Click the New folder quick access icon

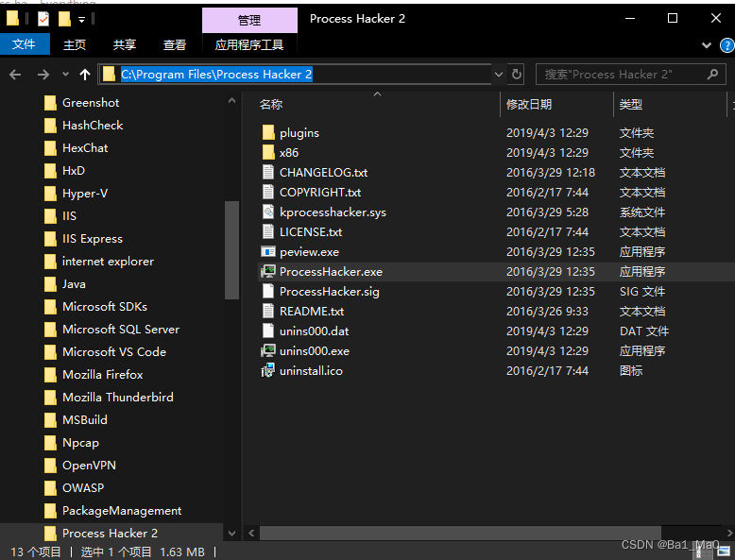click(x=64, y=19)
